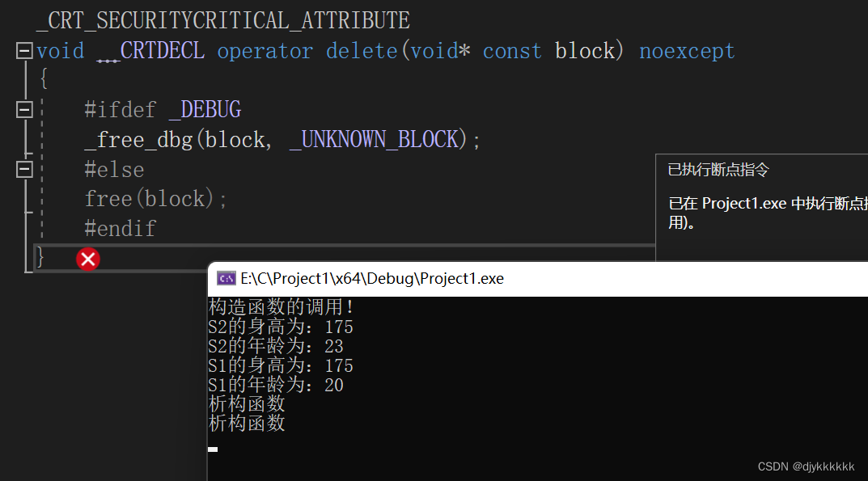868x481 pixels.
Task: Select the _CRT_SECURITYCRITICAL_ATTRIBUTE macro text
Action: tap(222, 19)
